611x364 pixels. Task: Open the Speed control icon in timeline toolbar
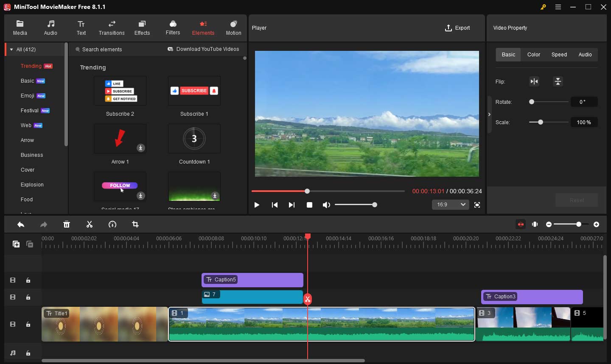coord(112,224)
